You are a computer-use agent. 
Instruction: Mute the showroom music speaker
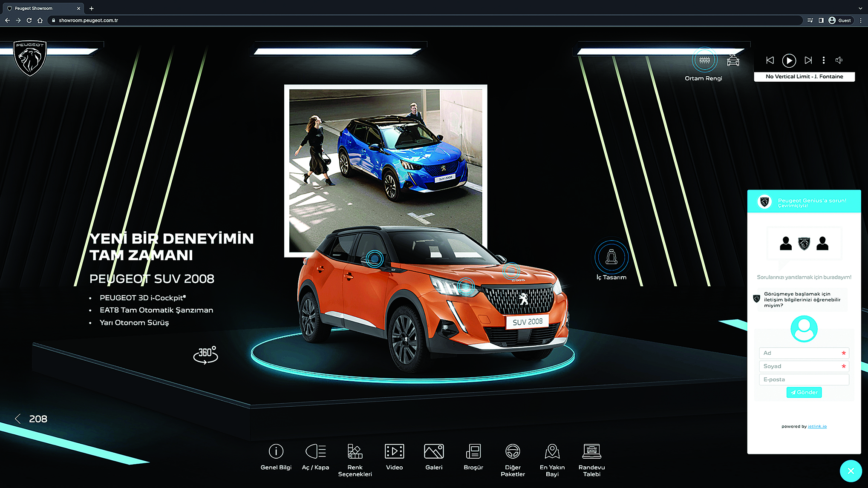(839, 60)
